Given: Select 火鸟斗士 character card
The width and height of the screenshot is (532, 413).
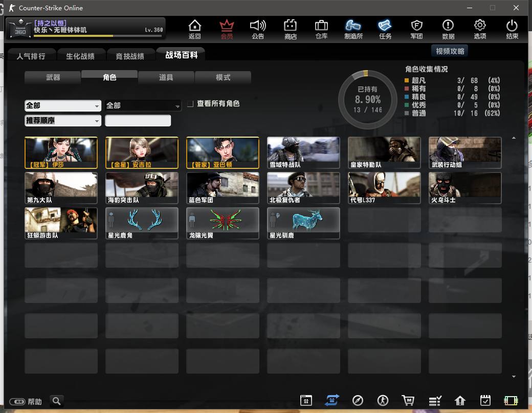Looking at the screenshot, I should pos(465,188).
